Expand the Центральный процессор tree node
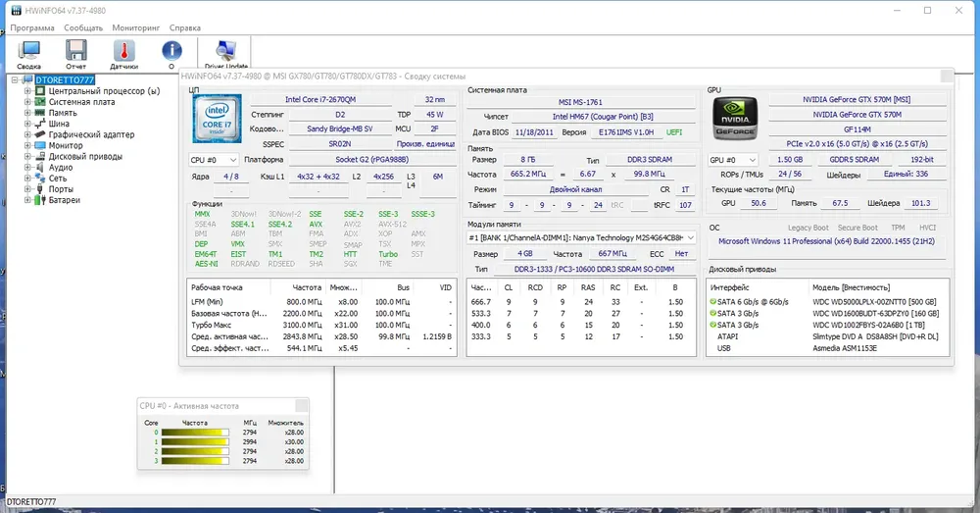 tap(27, 90)
